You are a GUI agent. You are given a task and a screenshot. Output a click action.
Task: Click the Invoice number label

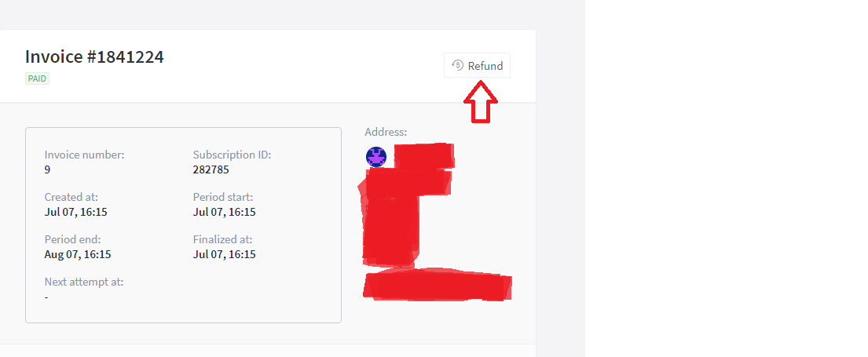click(85, 155)
